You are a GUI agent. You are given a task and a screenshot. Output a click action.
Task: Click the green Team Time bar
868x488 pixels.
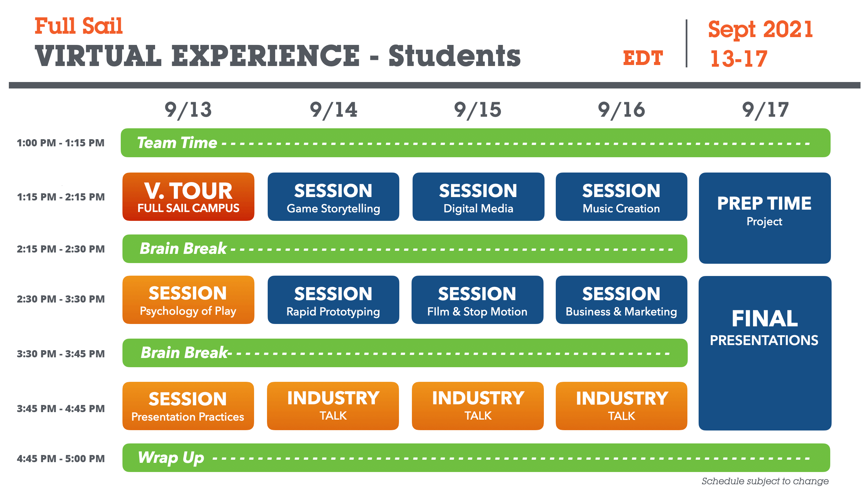[x=475, y=143]
